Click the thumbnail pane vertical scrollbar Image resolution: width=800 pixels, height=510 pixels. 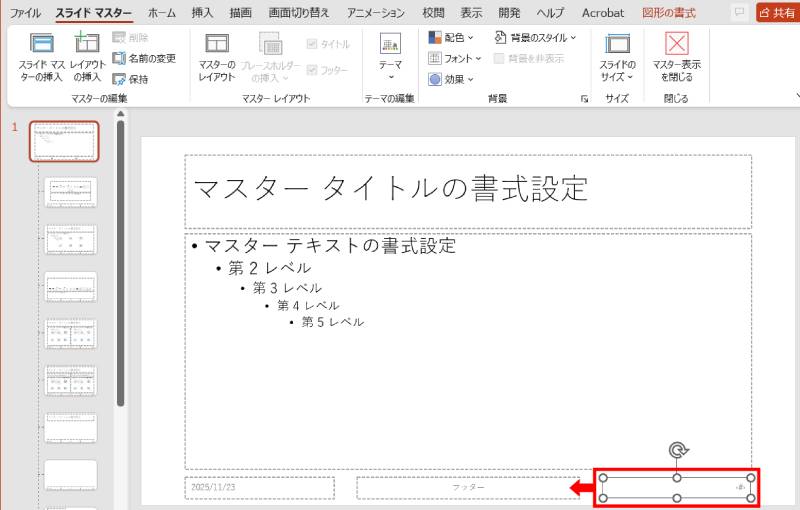tap(120, 264)
